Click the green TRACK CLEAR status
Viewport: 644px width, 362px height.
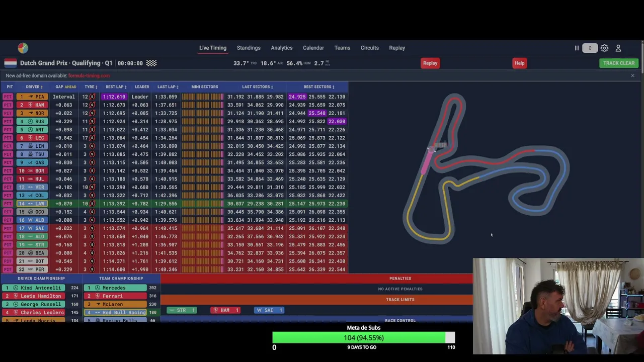pos(619,63)
